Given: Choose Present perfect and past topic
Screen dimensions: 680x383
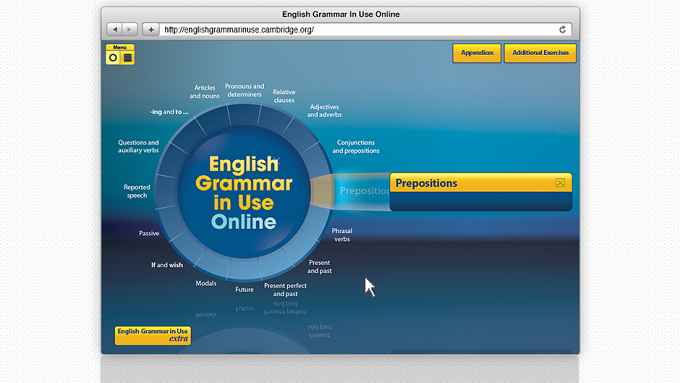Looking at the screenshot, I should (x=285, y=289).
